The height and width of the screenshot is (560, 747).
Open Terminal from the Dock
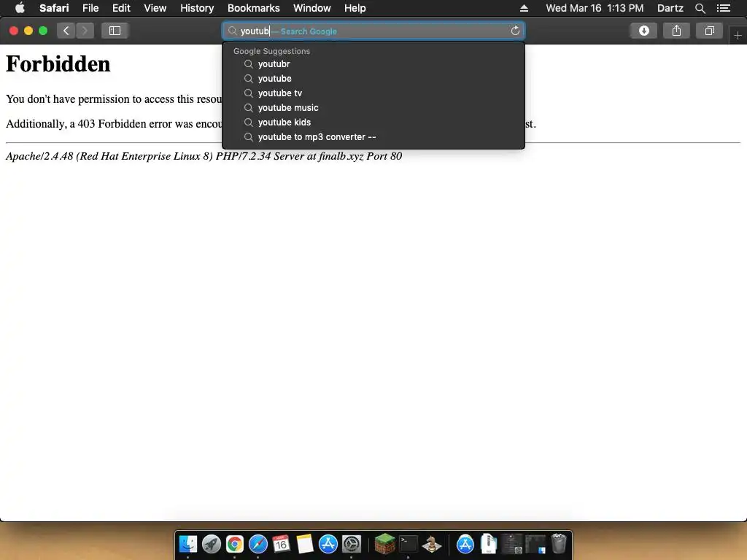pyautogui.click(x=409, y=544)
